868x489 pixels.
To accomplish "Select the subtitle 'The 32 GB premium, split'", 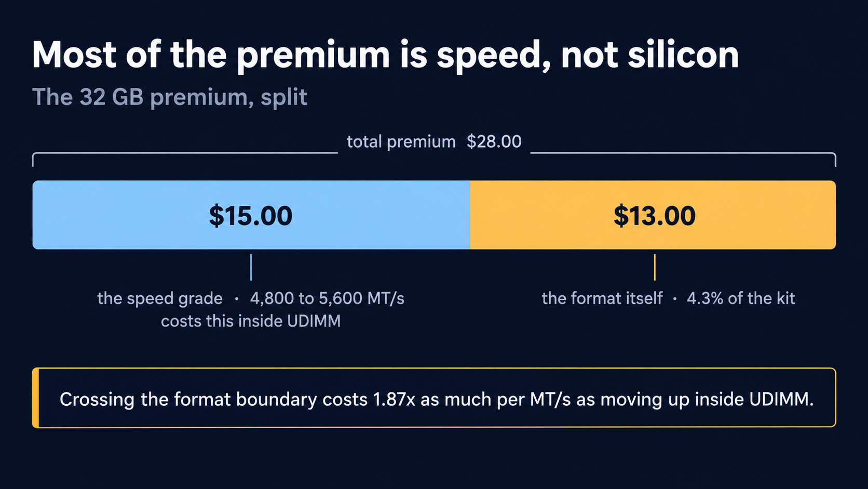I will click(170, 97).
